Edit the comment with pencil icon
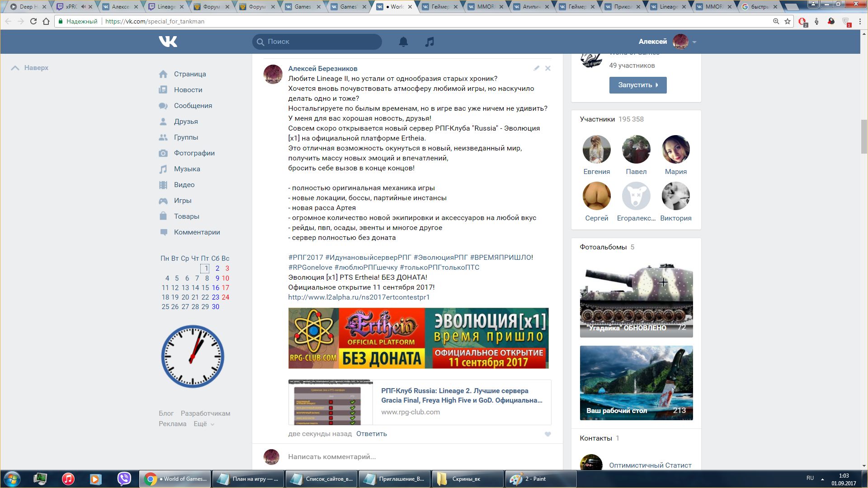The width and height of the screenshot is (868, 488). pos(536,68)
